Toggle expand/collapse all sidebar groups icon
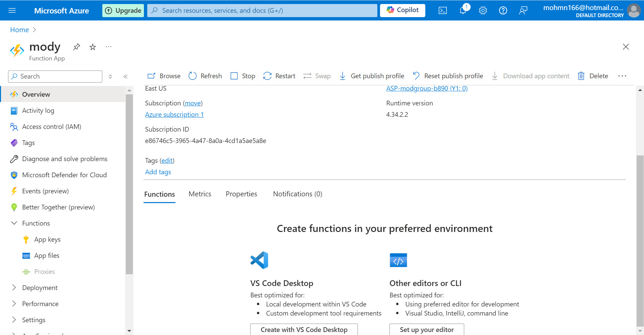This screenshot has height=335, width=644. tap(110, 77)
